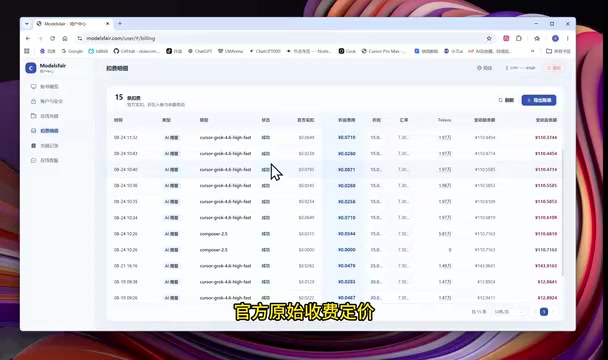Screen dimensions: 608x360
Task: Click the blue export bill button
Action: [x=539, y=100]
